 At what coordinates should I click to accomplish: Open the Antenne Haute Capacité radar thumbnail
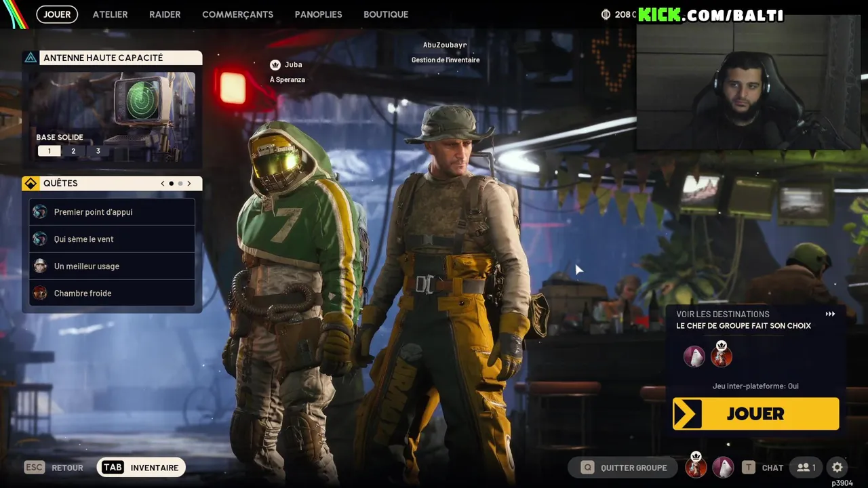[112, 115]
